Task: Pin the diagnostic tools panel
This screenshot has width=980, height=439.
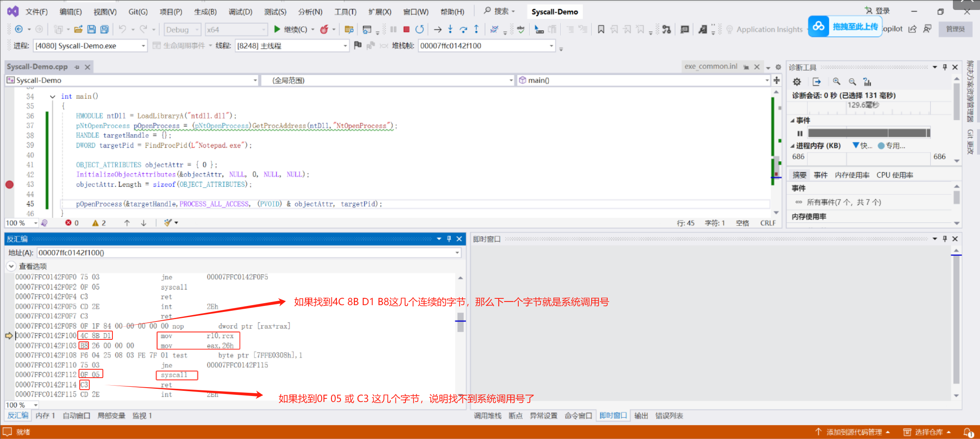Action: pos(945,67)
